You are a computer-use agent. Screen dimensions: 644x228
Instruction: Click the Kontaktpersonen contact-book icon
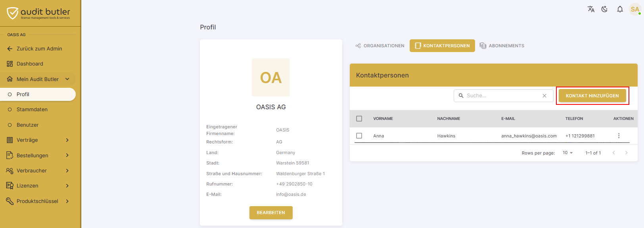click(418, 46)
